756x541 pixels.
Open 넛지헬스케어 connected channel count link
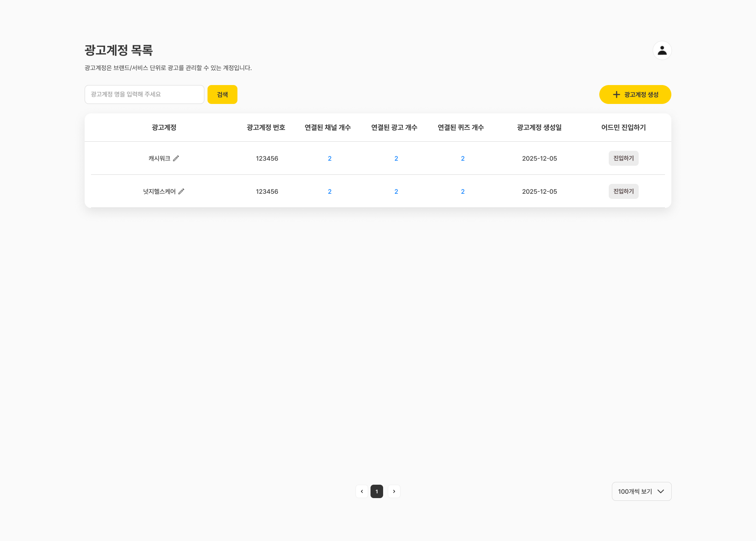click(x=330, y=191)
